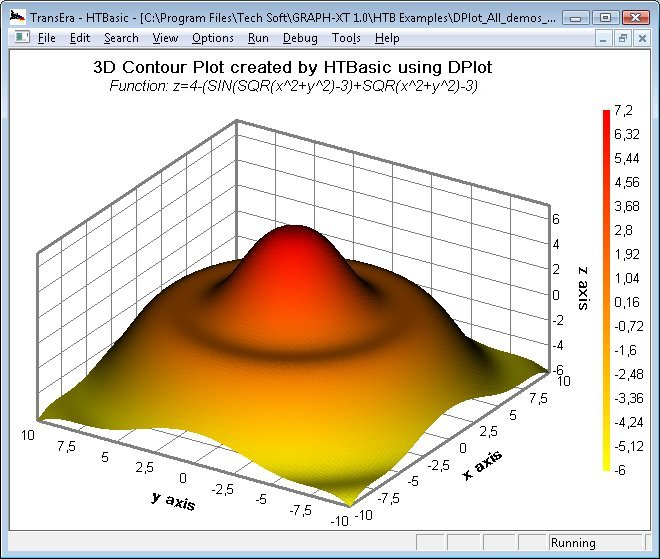Click the -0,72 value on color scale

pos(628,326)
